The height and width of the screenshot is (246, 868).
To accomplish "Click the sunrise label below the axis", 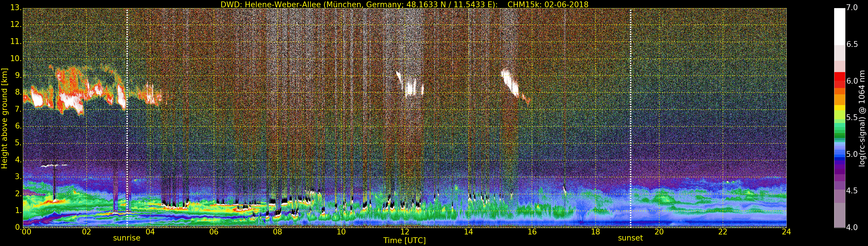I will 127,238.
